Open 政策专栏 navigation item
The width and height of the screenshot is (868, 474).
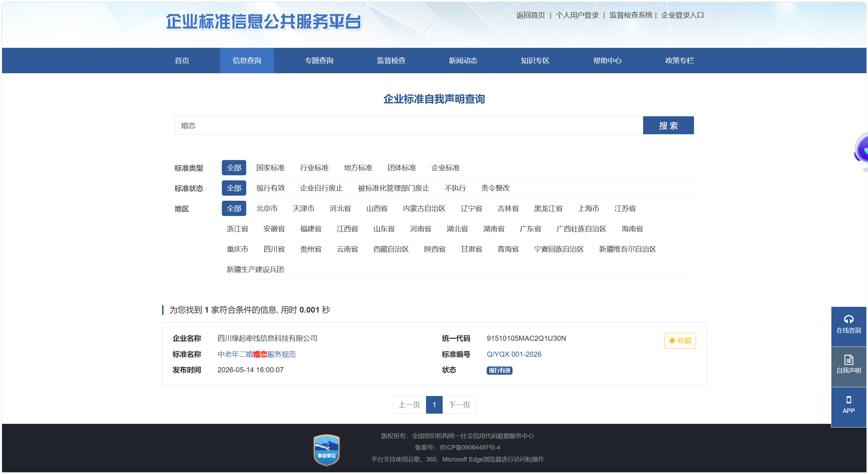[x=679, y=60]
